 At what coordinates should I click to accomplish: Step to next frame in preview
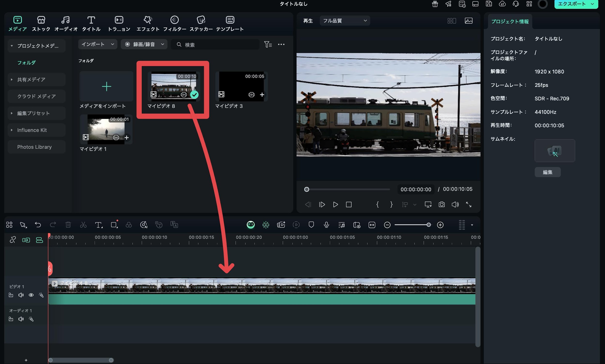click(322, 205)
